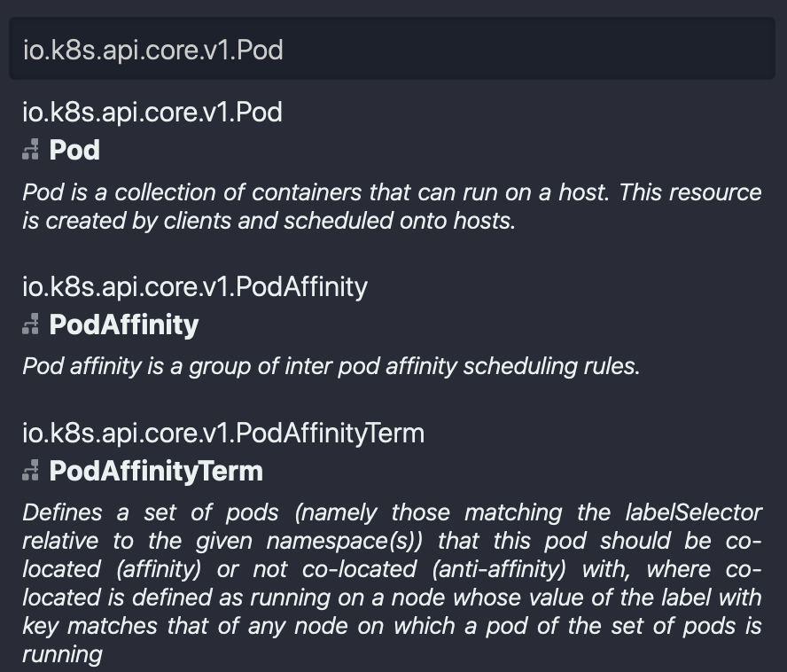The image size is (787, 672).
Task: Click the Pod description about containers
Action: [x=392, y=207]
